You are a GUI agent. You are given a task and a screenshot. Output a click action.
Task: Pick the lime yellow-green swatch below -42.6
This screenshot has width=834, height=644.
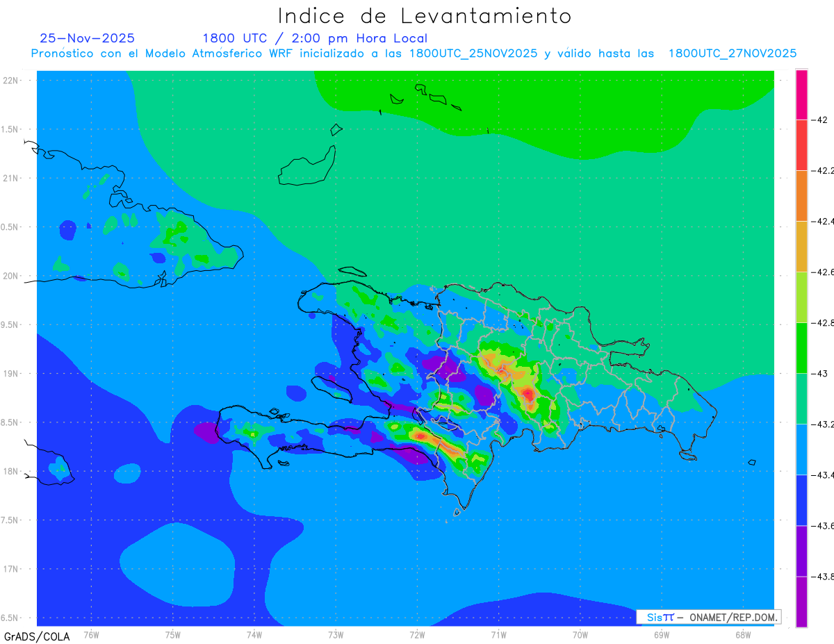801,297
